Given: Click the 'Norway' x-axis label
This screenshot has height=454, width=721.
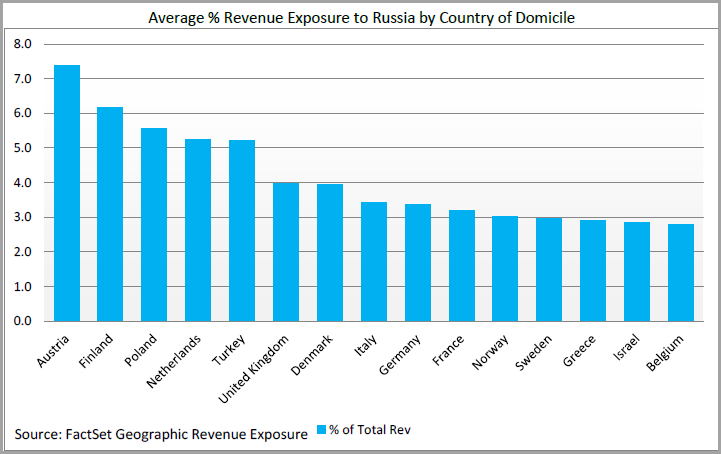Looking at the screenshot, I should coord(490,353).
